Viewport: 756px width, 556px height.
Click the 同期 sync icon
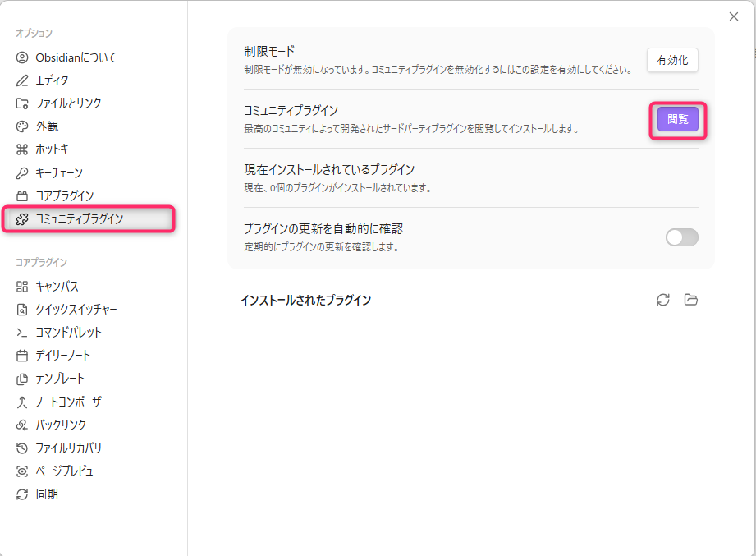[x=22, y=494]
